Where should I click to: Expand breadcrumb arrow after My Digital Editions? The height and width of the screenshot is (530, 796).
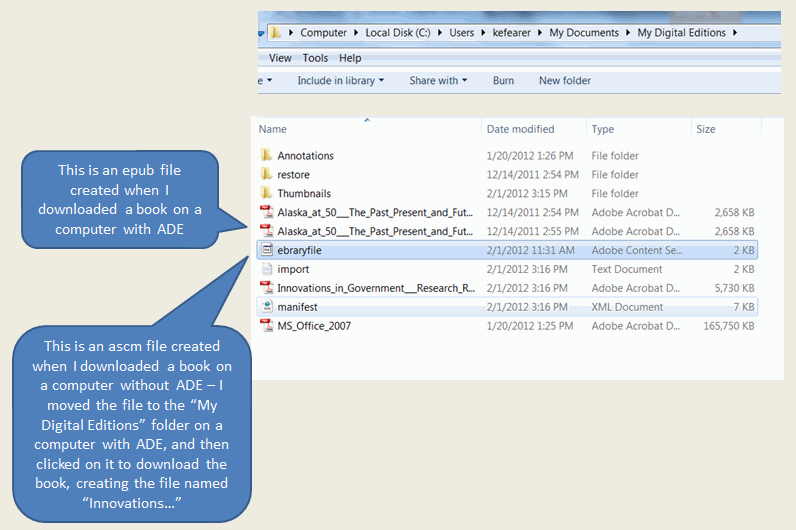click(x=735, y=33)
